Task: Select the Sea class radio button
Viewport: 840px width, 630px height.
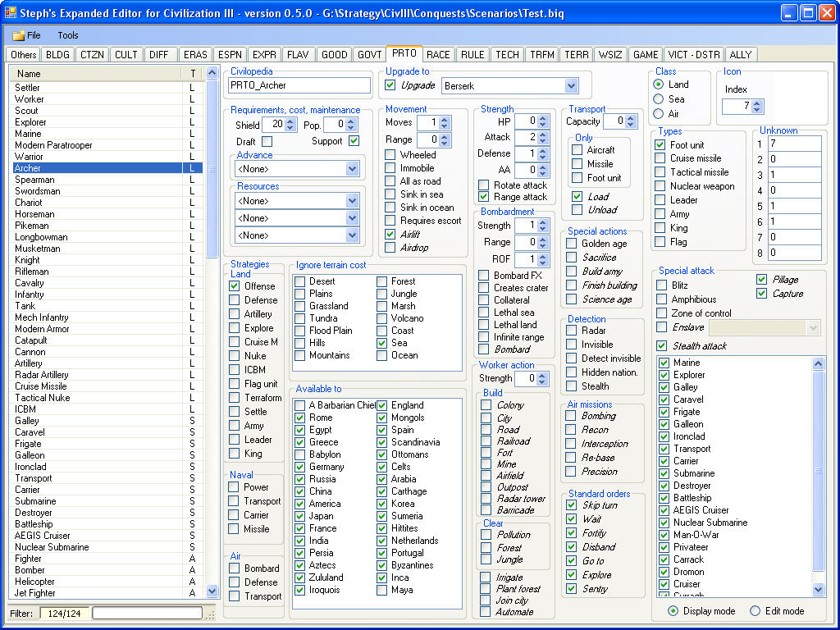Action: (x=659, y=99)
